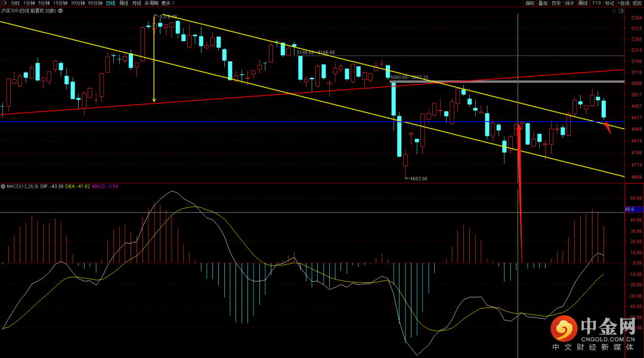Select the 60分钟 period tab
Screen dimensions: 644x358
95,3
